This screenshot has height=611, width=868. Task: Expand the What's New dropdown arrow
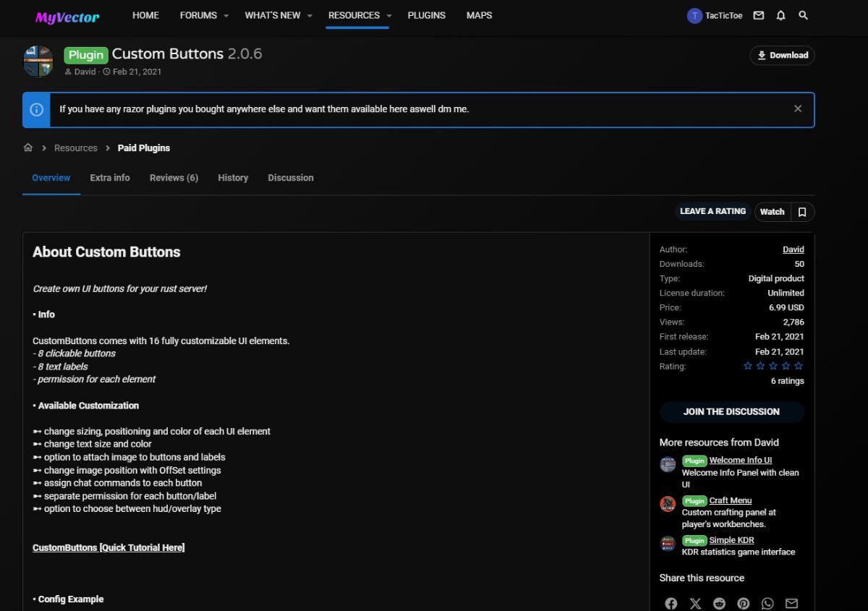310,16
